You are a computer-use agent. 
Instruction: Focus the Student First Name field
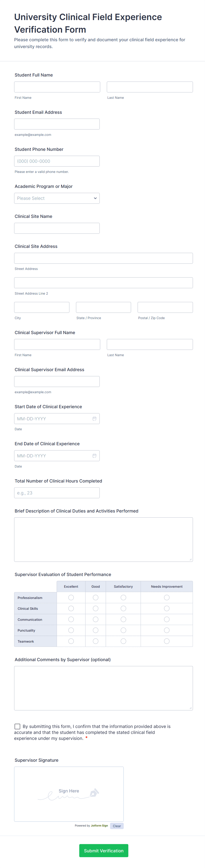tap(57, 87)
